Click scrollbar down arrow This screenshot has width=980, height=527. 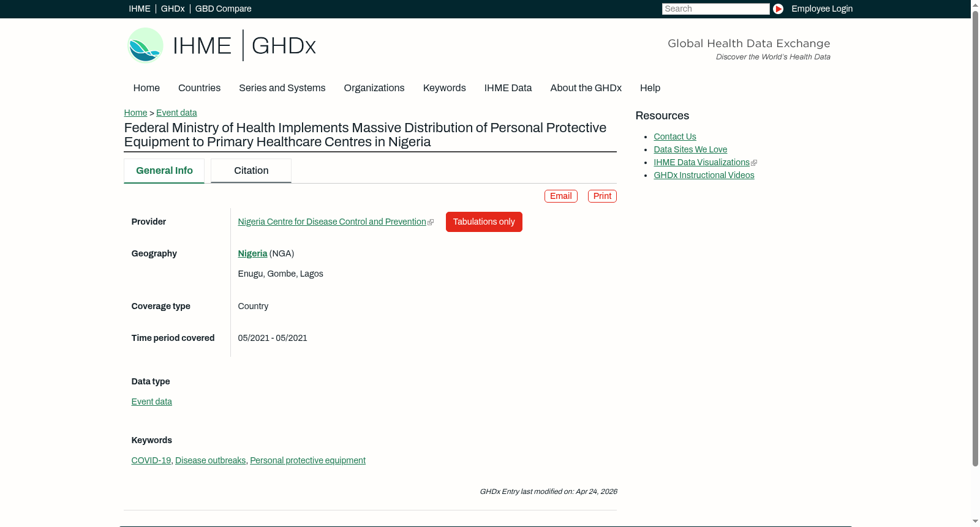tap(975, 521)
